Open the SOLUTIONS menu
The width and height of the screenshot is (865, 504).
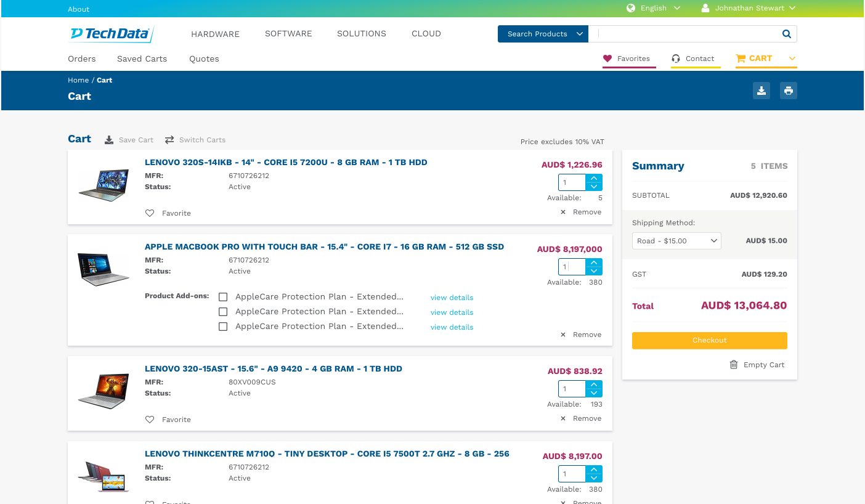pos(362,34)
